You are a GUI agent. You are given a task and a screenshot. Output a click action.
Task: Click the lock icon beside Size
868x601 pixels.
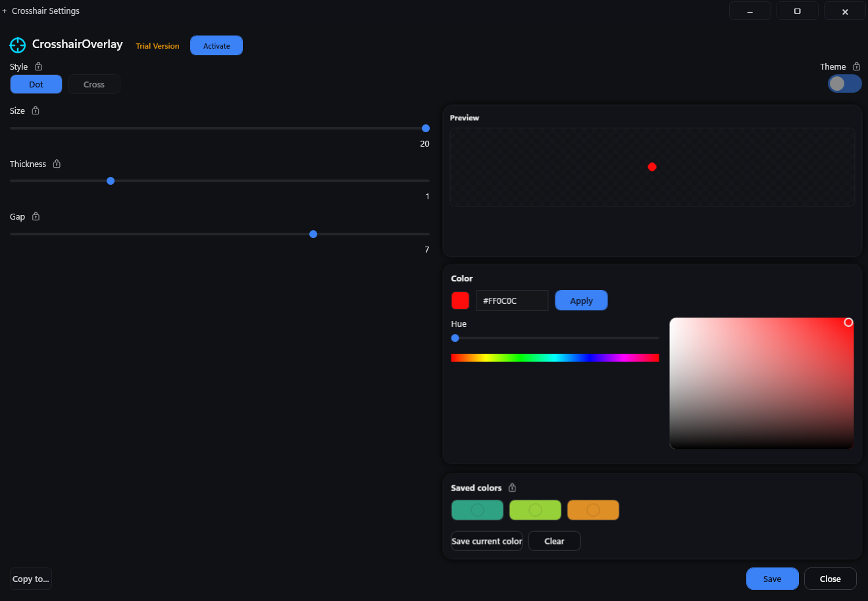click(x=37, y=110)
